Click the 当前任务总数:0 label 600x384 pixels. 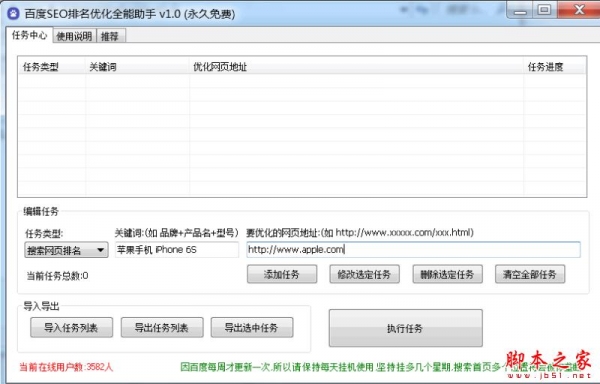pyautogui.click(x=57, y=275)
